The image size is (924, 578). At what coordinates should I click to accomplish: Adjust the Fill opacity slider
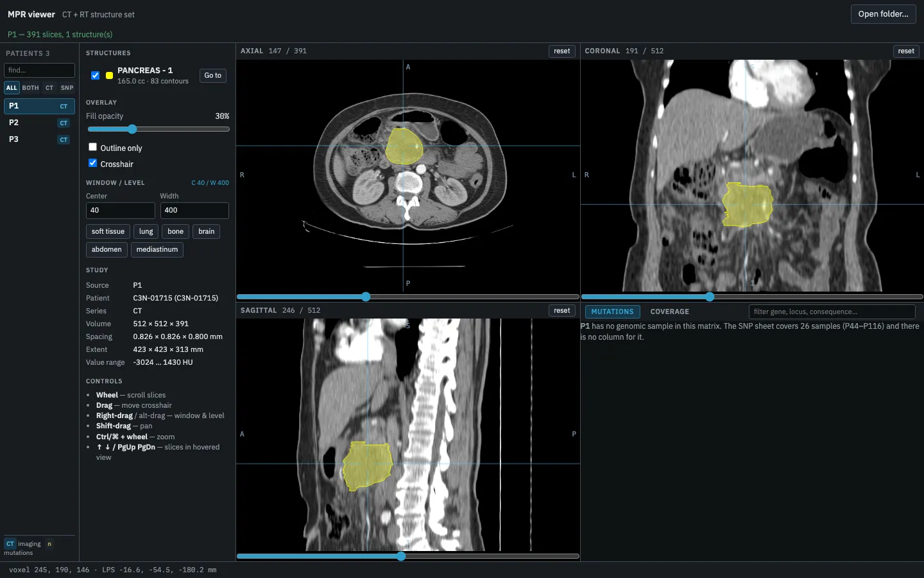pyautogui.click(x=158, y=129)
